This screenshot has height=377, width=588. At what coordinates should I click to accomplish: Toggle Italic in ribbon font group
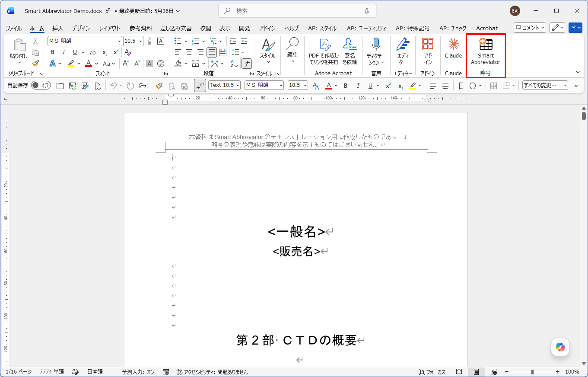point(64,52)
